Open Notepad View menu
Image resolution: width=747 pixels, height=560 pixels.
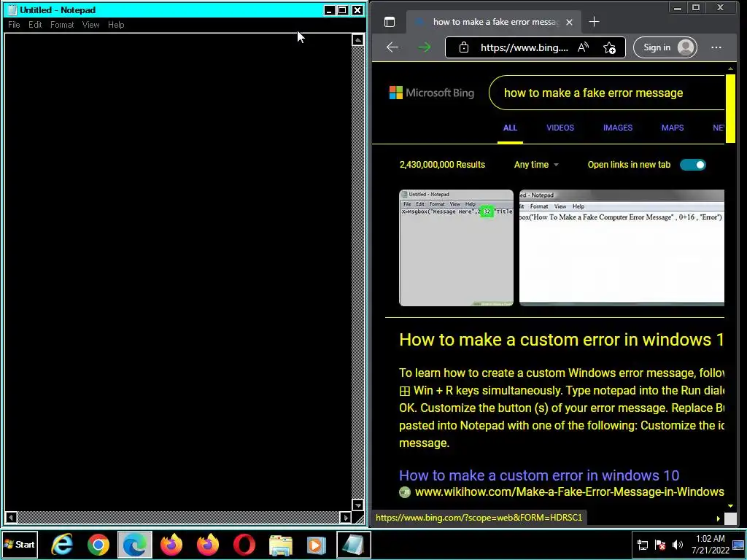point(90,25)
